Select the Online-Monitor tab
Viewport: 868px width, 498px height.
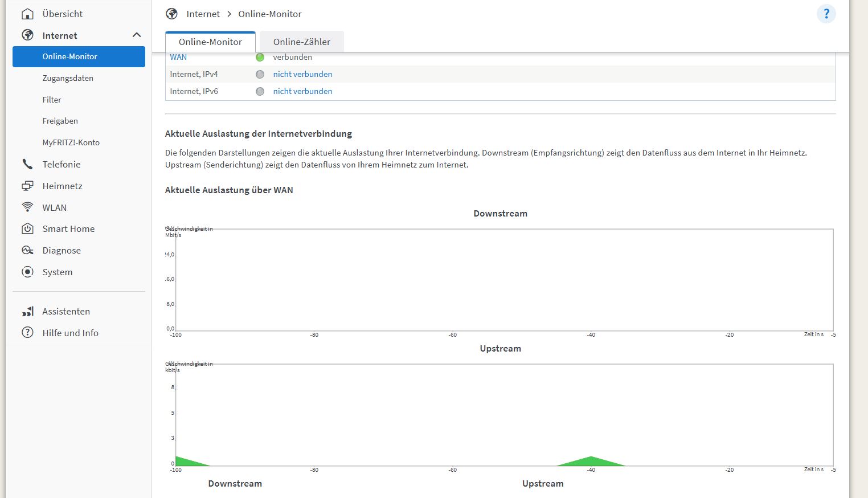coord(210,42)
